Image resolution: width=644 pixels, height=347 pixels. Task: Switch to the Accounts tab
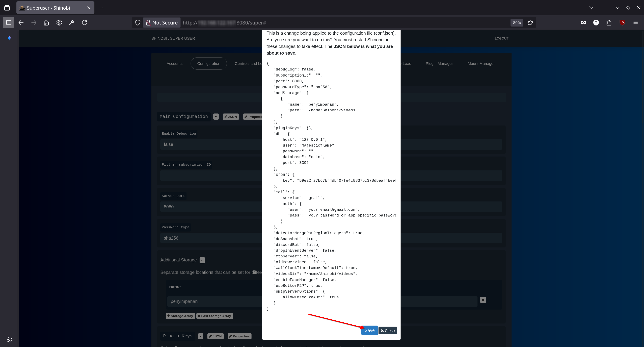[175, 64]
